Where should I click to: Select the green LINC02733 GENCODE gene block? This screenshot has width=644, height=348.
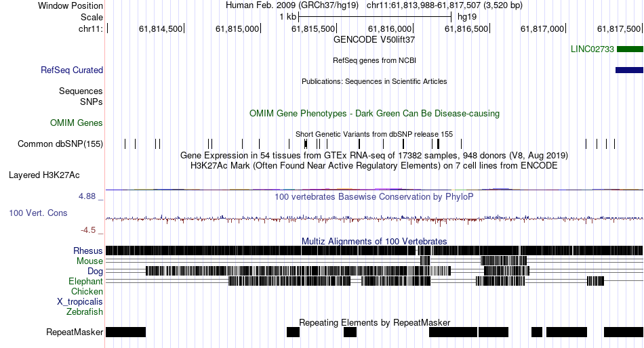(630, 49)
